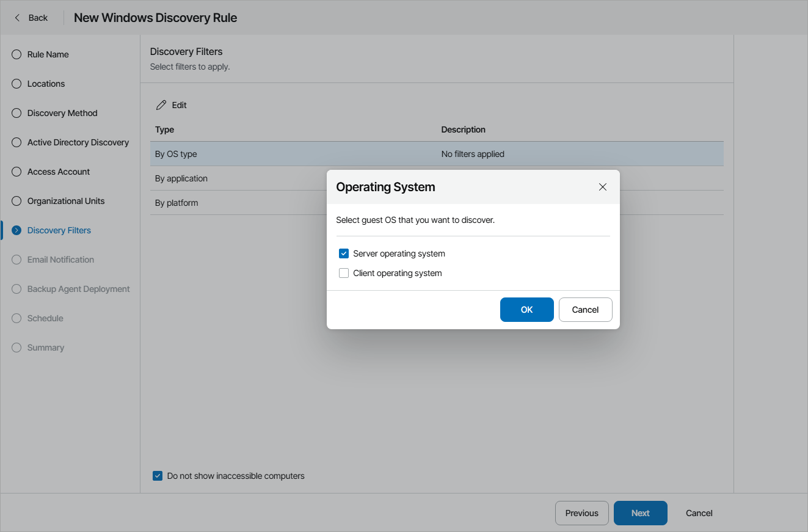Confirm OS selection with the OK button
This screenshot has height=532, width=808.
pos(526,310)
